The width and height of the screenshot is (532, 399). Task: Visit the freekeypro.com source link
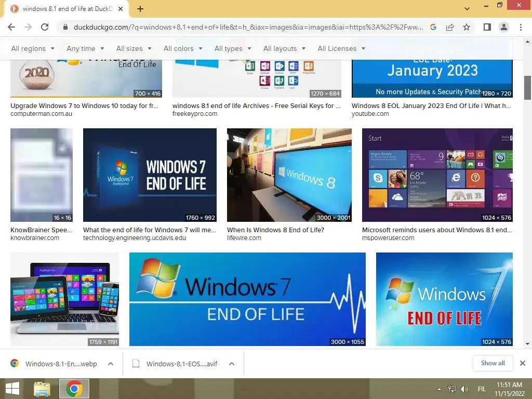click(195, 114)
